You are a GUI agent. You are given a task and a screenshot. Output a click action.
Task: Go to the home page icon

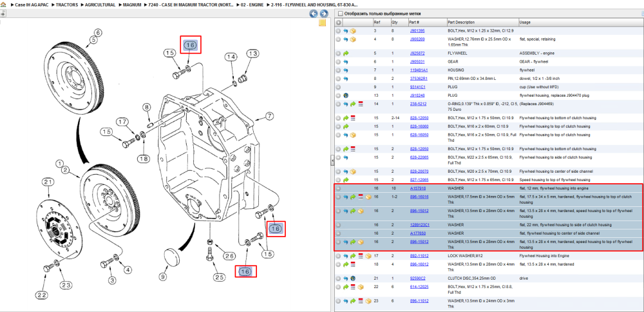tap(3, 5)
